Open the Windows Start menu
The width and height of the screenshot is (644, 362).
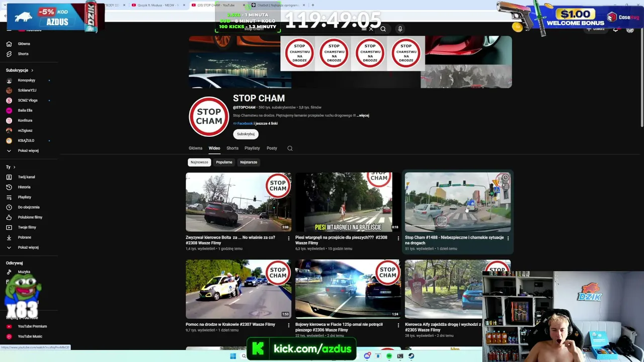(x=233, y=356)
